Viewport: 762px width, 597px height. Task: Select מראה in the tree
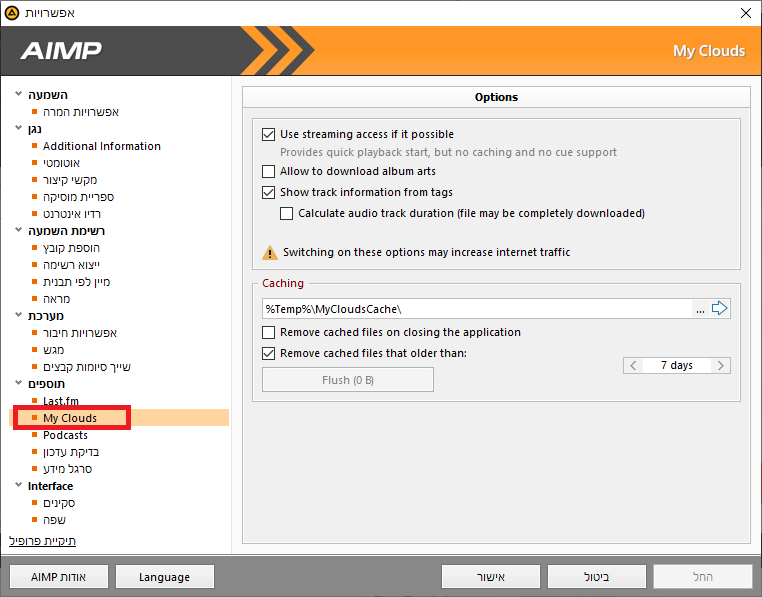(56, 299)
